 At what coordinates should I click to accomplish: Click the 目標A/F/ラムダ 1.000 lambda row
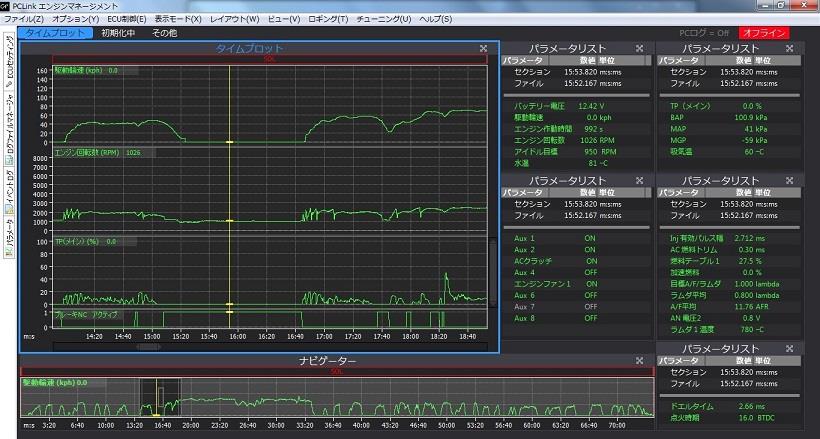[730, 284]
